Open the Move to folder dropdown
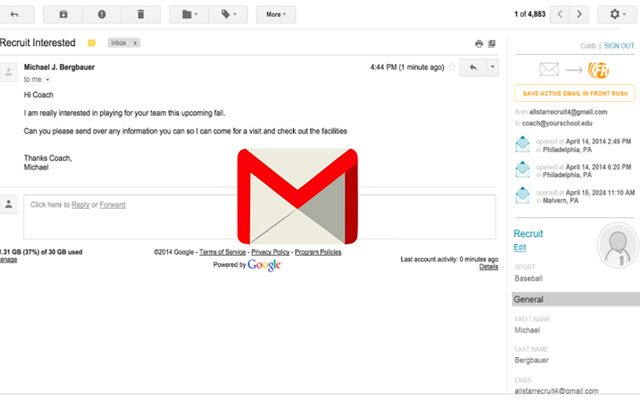Screen dimensions: 640x400 click(x=189, y=15)
